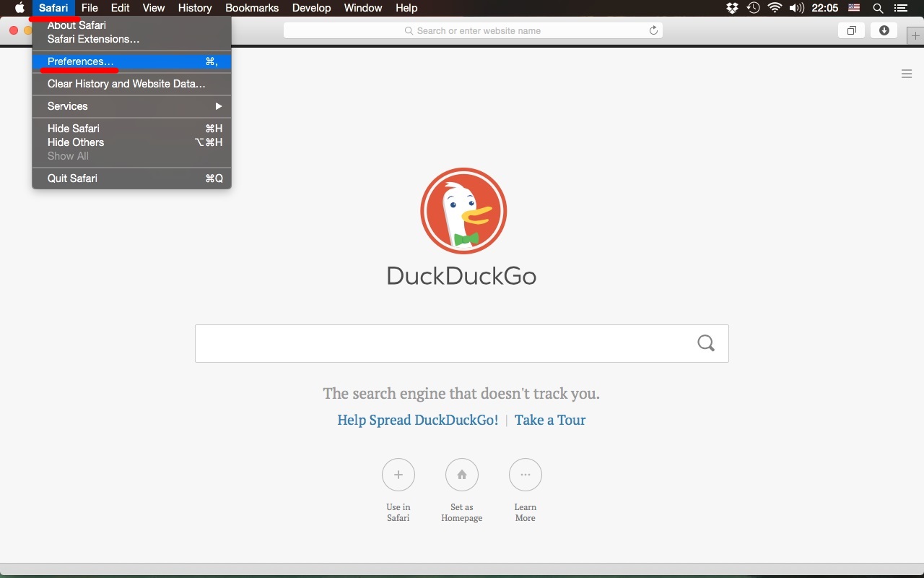Click the DuckDuckGo duck logo

[x=463, y=211]
